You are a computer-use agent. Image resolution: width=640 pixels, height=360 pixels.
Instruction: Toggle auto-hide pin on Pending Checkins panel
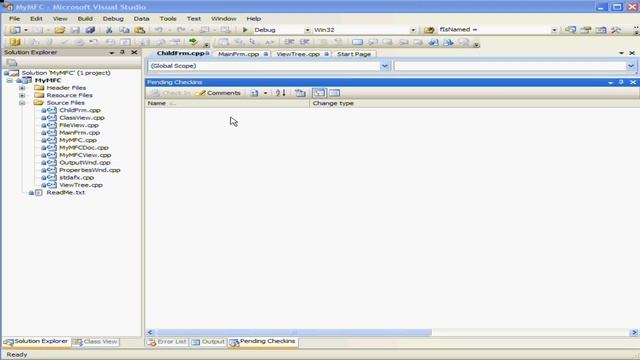pyautogui.click(x=621, y=82)
